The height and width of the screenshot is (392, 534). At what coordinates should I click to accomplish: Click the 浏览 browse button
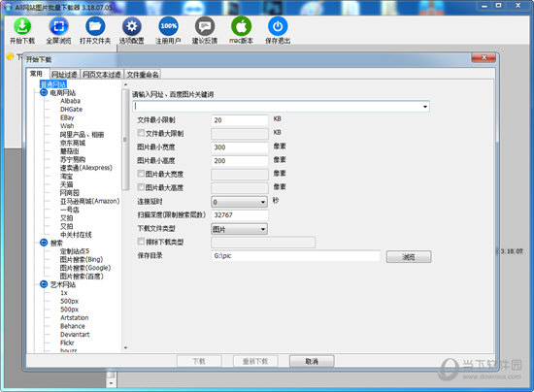[409, 257]
